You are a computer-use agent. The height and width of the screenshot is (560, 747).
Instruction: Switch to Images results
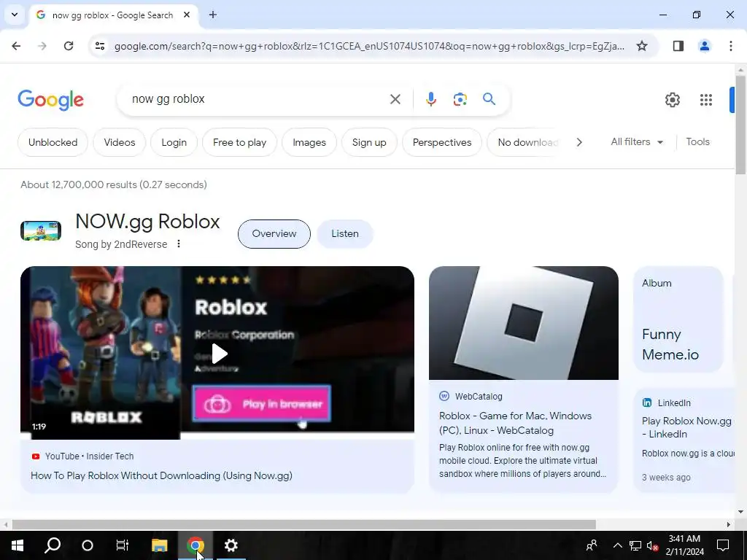[309, 142]
